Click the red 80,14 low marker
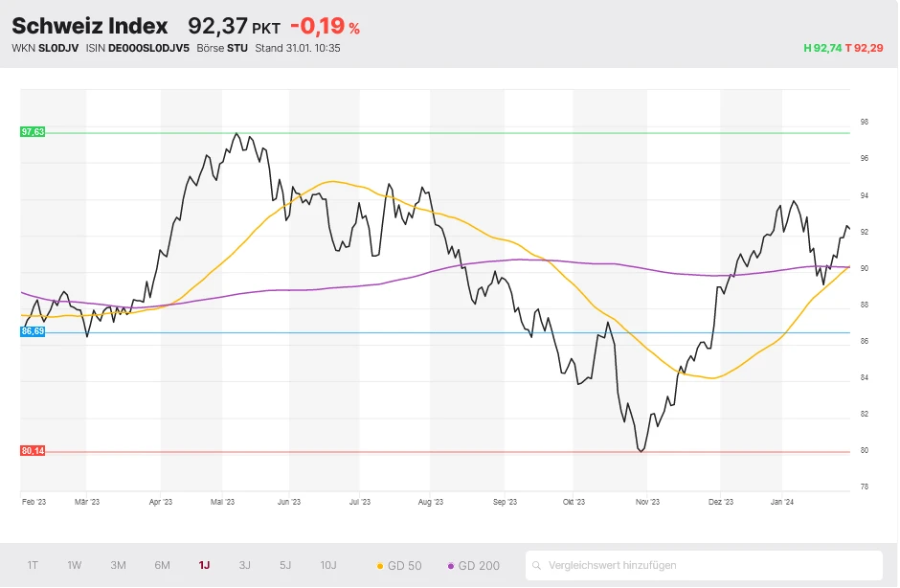900x588 pixels. tap(33, 449)
